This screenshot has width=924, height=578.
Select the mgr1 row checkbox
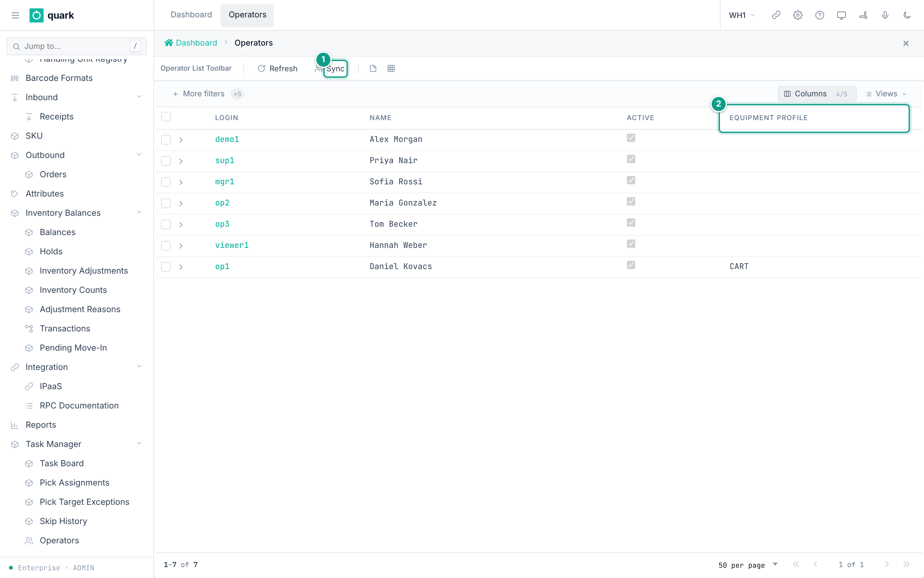tap(166, 182)
